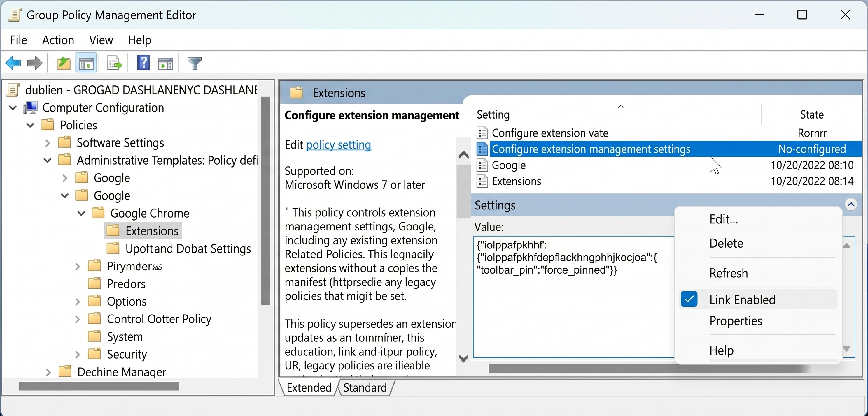Click the policy icon beside Google setting row
The height and width of the screenshot is (416, 868).
[482, 165]
